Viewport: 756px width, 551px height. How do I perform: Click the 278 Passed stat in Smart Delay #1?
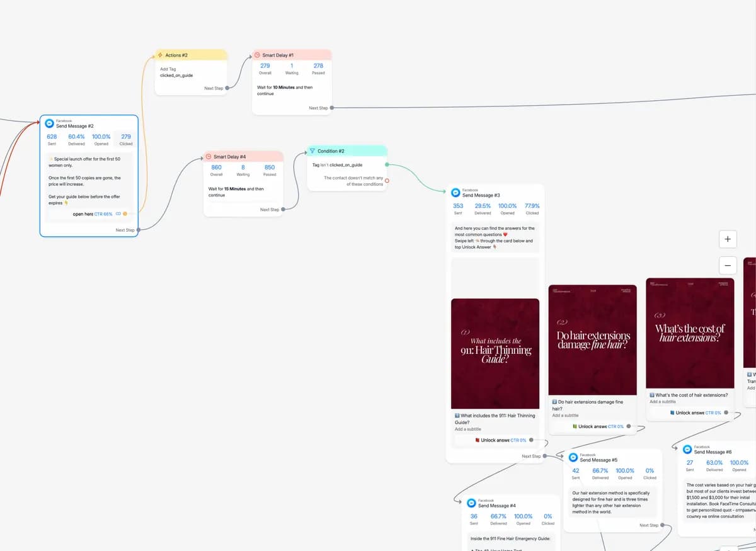point(318,69)
